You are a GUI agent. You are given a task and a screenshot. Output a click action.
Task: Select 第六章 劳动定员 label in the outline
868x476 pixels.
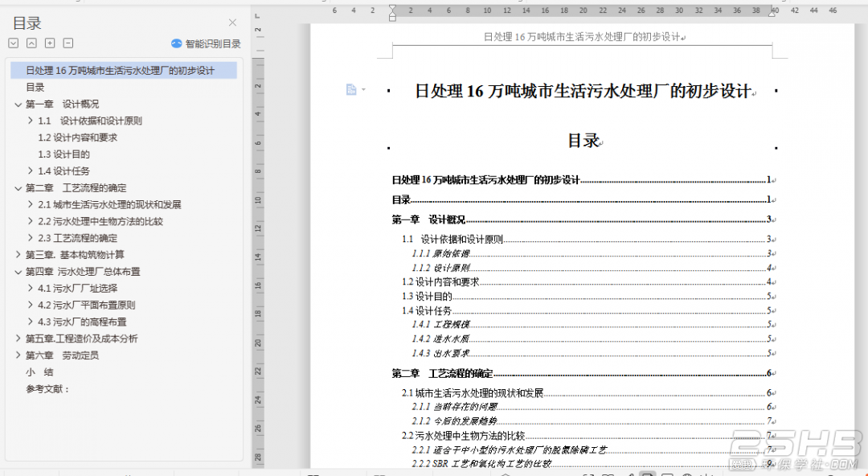click(x=63, y=355)
